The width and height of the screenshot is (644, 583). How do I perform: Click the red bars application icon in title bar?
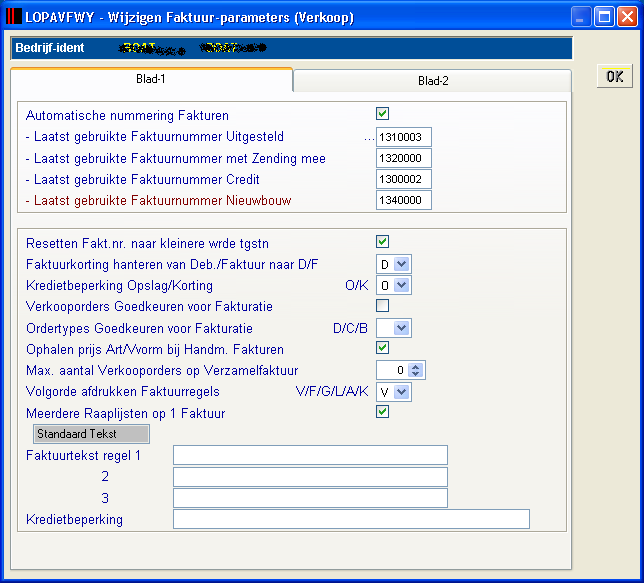point(14,17)
